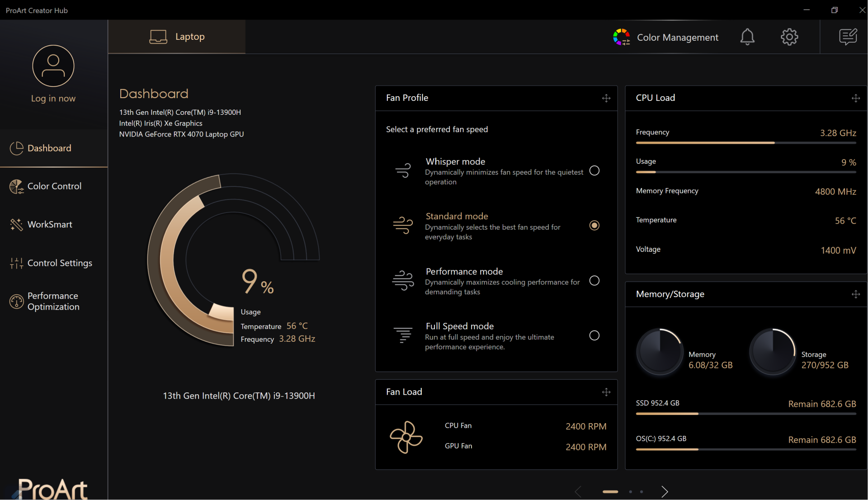Go to next dashboard page arrow
Image resolution: width=868 pixels, height=500 pixels.
(664, 491)
